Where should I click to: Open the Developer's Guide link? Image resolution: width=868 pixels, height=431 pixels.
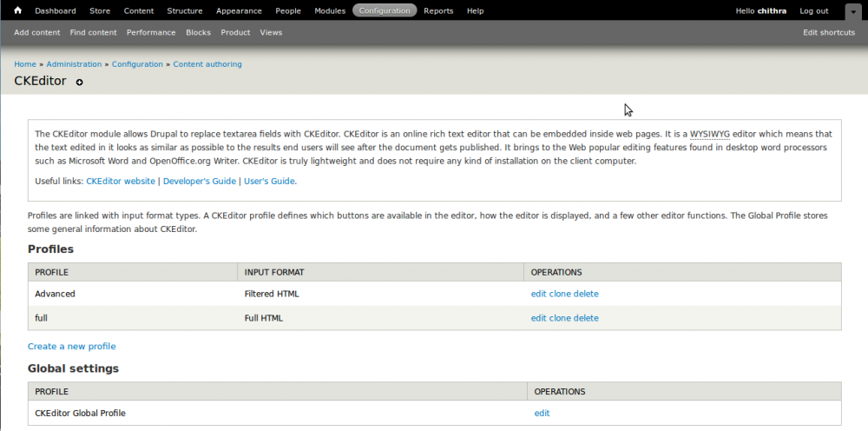point(200,182)
